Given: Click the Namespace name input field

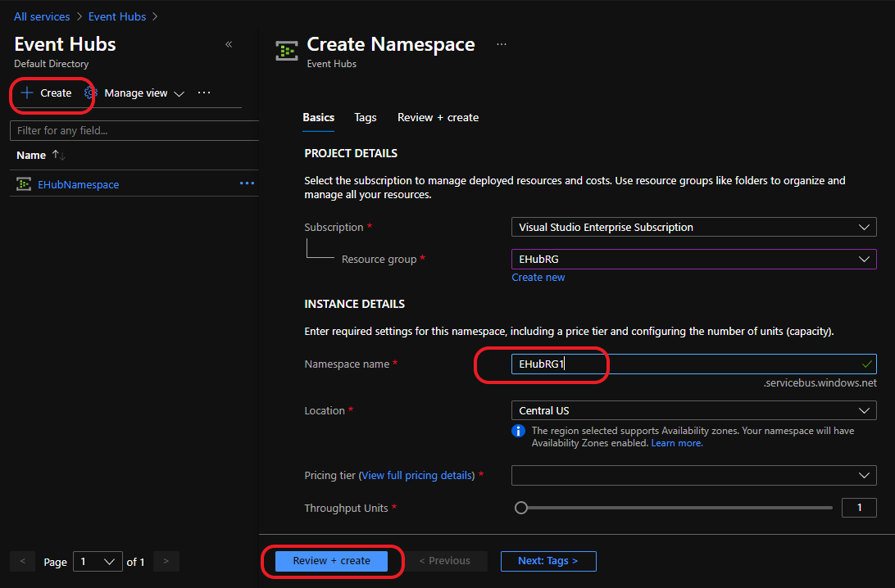Looking at the screenshot, I should pos(693,364).
